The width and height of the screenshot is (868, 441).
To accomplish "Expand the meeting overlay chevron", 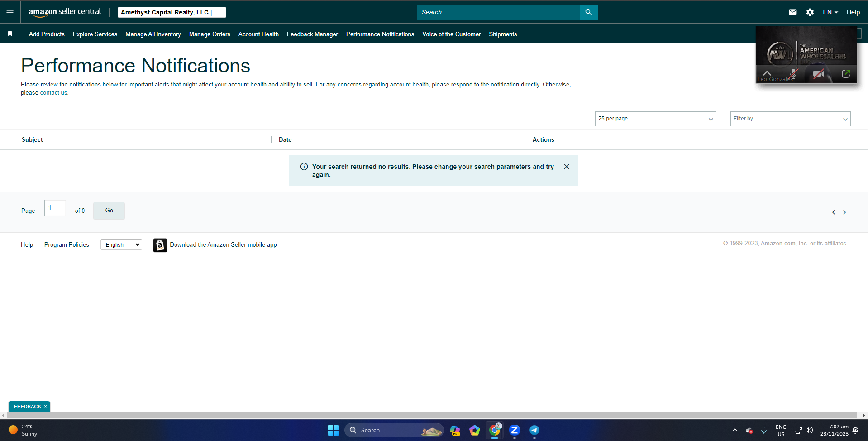I will [767, 72].
